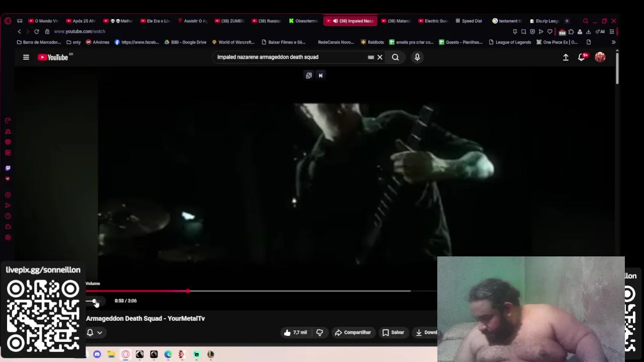Image resolution: width=644 pixels, height=362 pixels.
Task: Open the League of Legends bookmarks folder
Action: point(510,42)
